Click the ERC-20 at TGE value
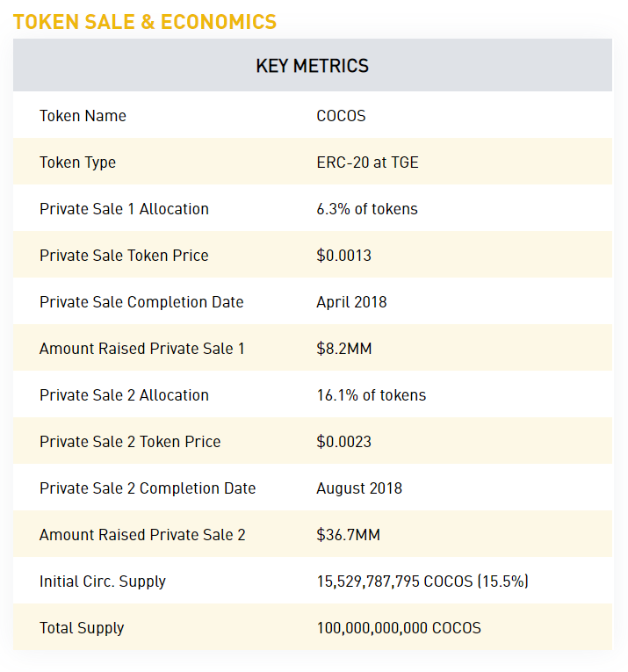This screenshot has width=628, height=672. (x=367, y=163)
